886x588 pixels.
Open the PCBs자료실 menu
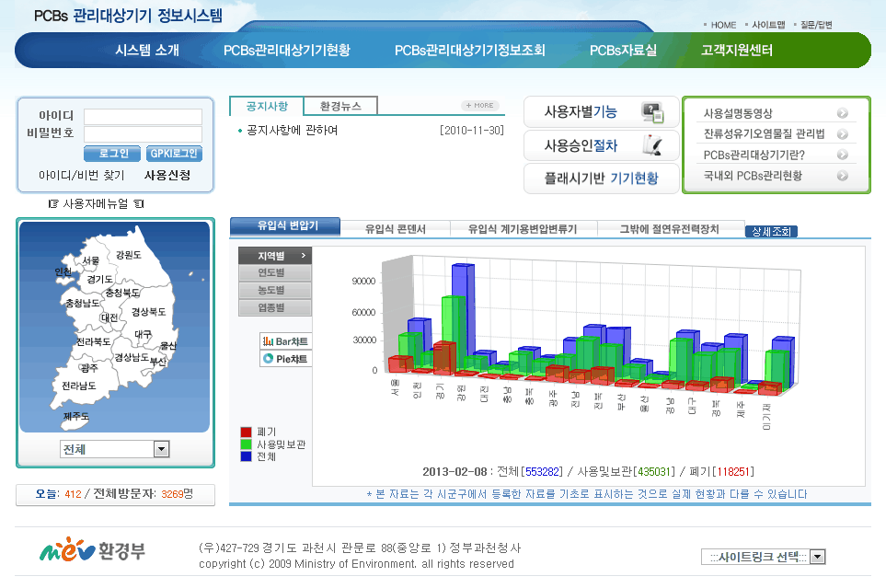(623, 51)
